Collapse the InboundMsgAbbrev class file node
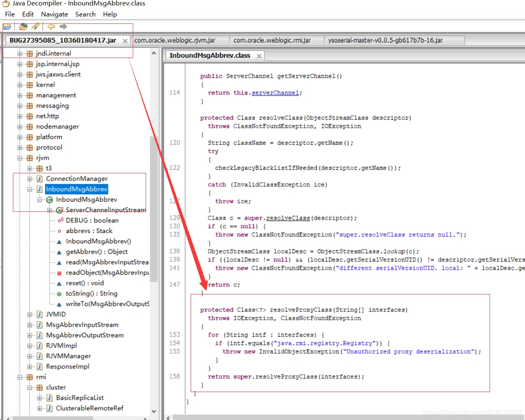The image size is (525, 420). (30, 189)
